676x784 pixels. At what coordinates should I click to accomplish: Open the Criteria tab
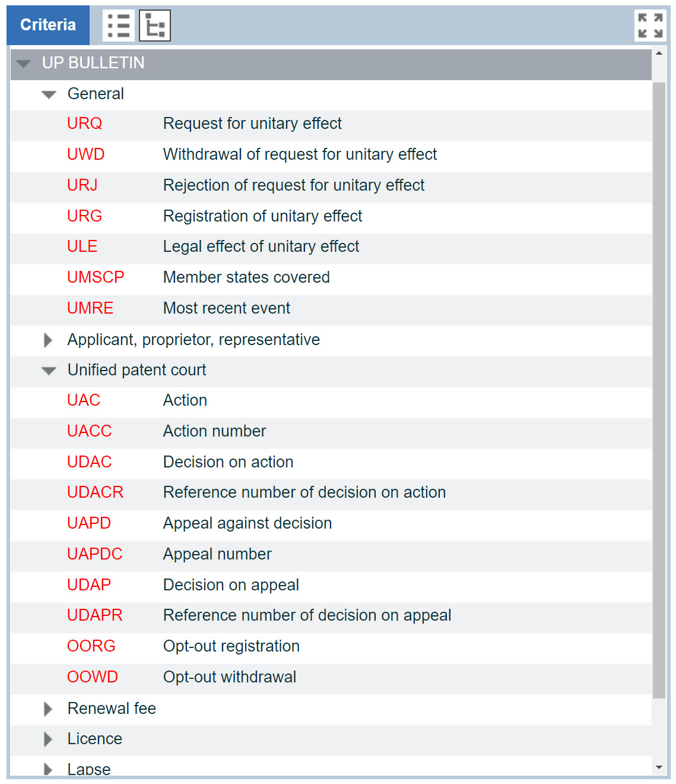click(x=48, y=25)
